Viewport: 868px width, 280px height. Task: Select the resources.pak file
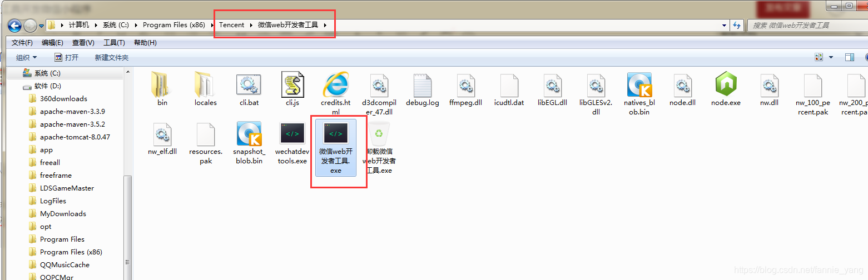205,143
